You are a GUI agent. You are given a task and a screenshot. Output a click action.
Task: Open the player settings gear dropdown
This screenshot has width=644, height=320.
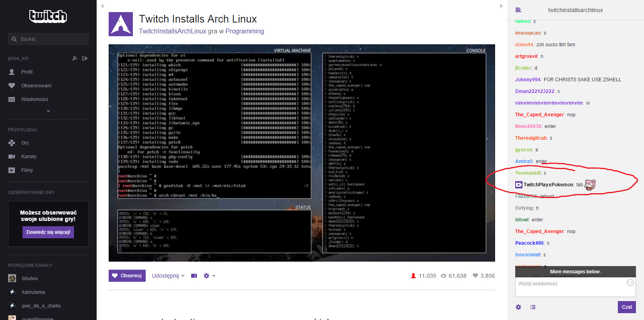(209, 276)
